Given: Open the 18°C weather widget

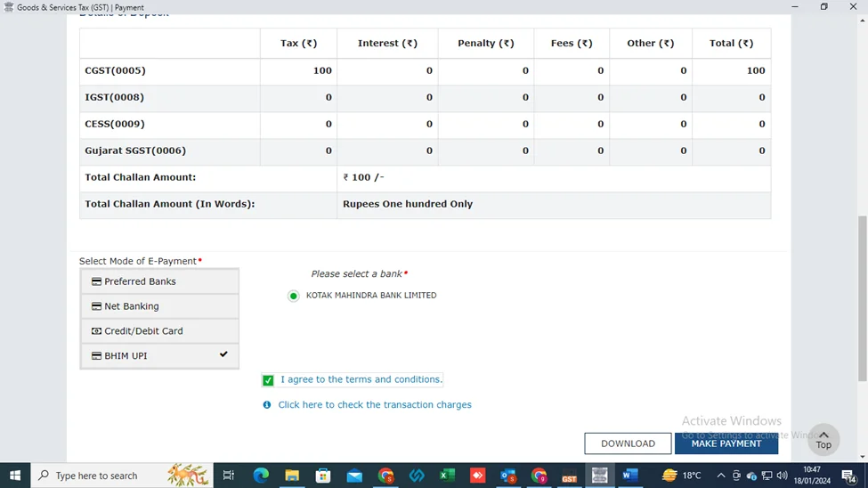Looking at the screenshot, I should (681, 476).
